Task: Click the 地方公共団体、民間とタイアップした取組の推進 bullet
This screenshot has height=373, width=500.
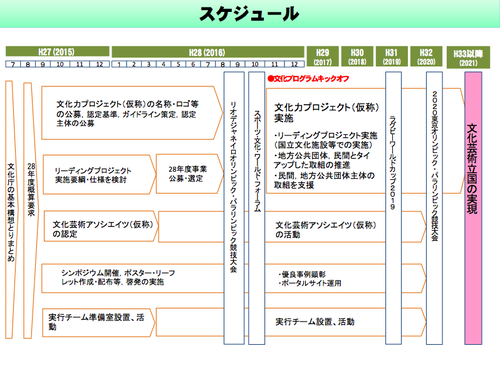Action: coord(322,160)
